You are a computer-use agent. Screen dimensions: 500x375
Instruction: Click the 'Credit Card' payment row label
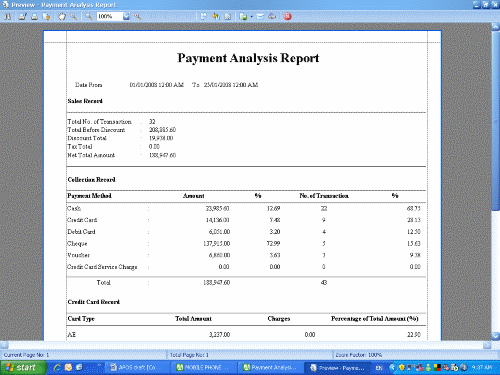[x=82, y=220]
